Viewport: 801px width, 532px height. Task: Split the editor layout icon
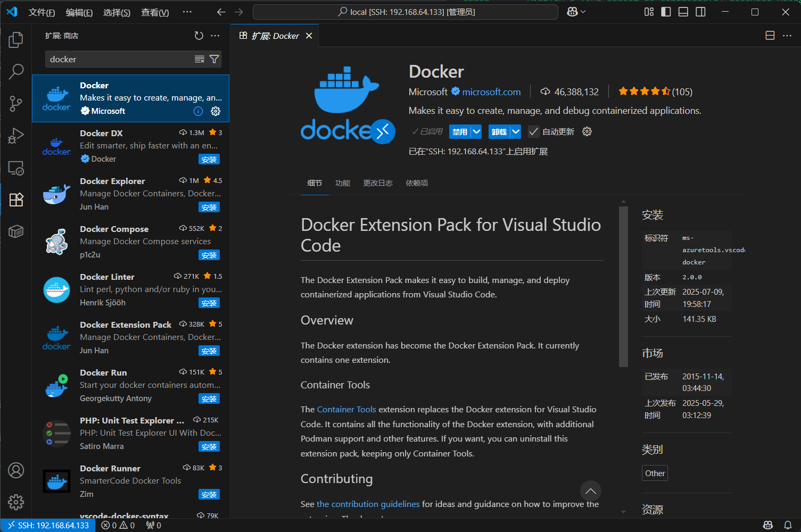coord(770,36)
